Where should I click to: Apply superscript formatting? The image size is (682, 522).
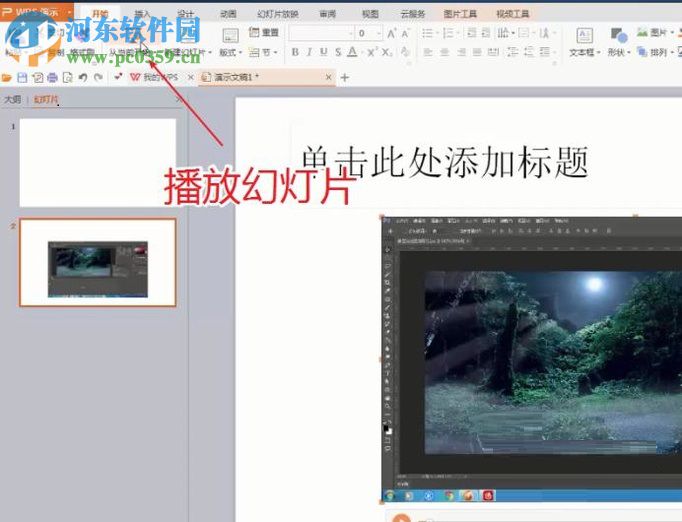coord(372,52)
